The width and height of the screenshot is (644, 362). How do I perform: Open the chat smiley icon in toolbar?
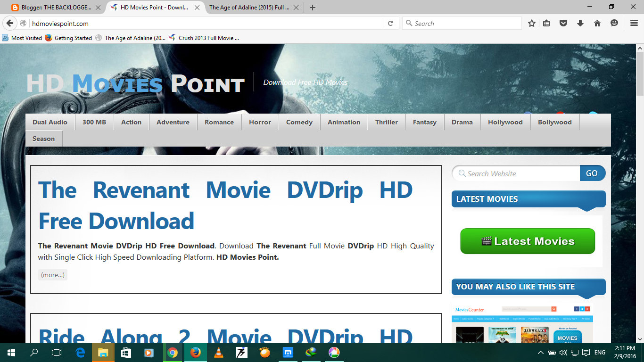tap(614, 23)
